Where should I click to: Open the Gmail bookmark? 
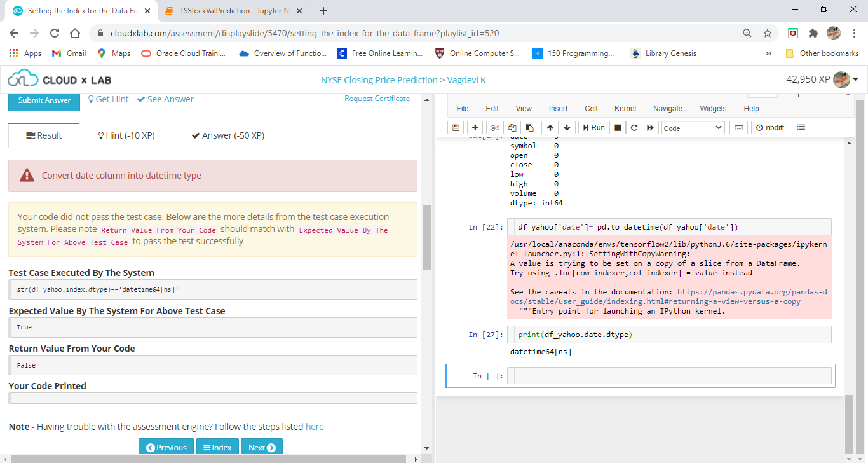69,53
